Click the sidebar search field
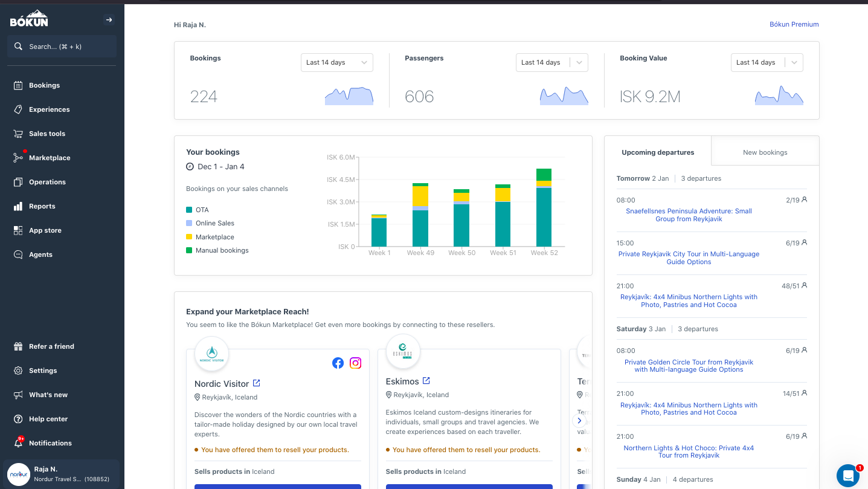868x489 pixels. pyautogui.click(x=62, y=47)
